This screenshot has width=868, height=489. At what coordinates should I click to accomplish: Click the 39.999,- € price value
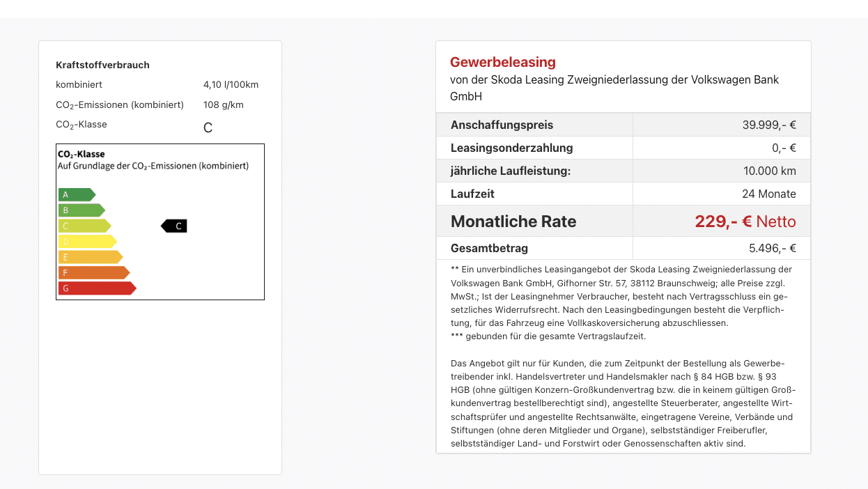(769, 125)
